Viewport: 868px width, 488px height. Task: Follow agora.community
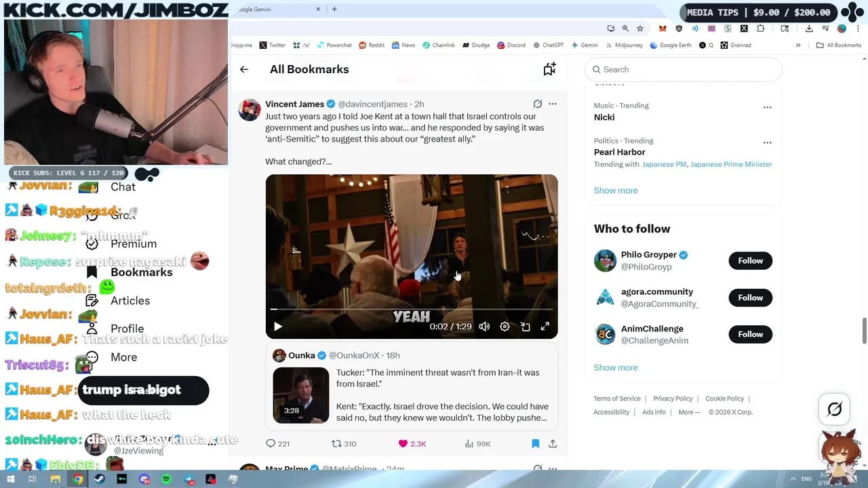[x=750, y=298]
